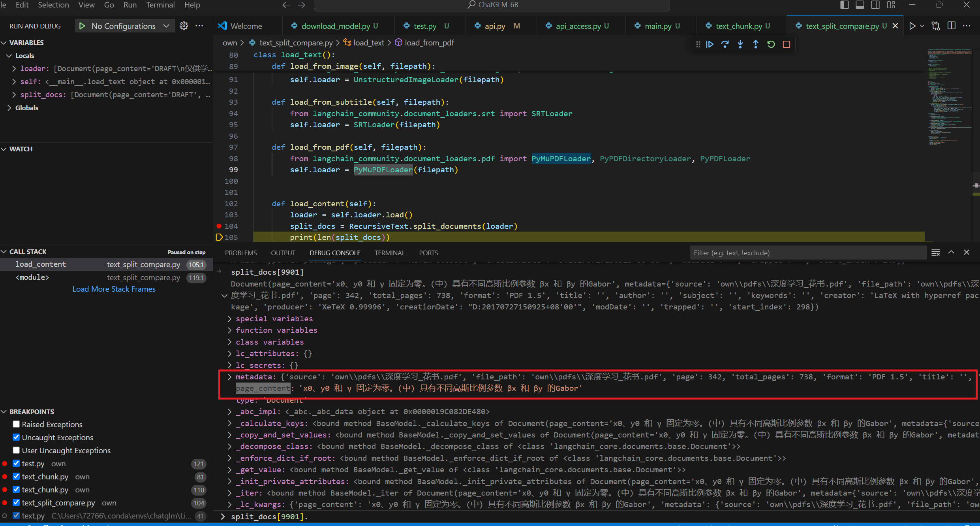Switch to the TERMINAL panel tab
Viewport: 980px width, 526px height.
tap(389, 253)
